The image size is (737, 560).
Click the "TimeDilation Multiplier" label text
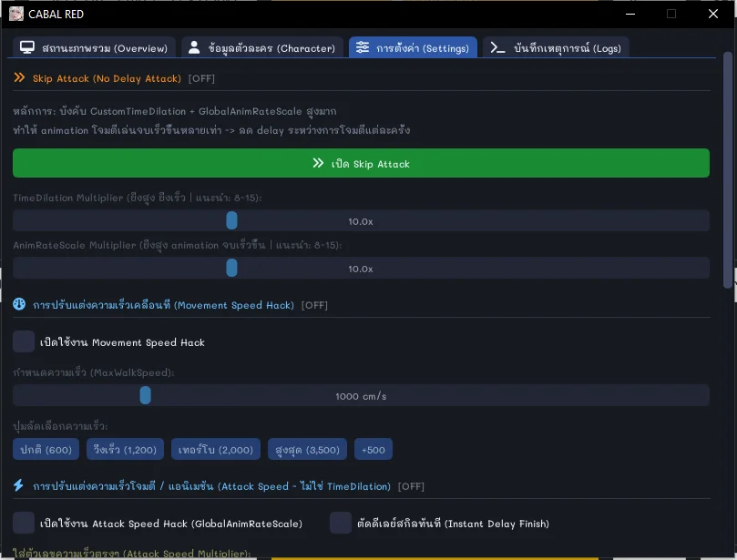(68, 198)
